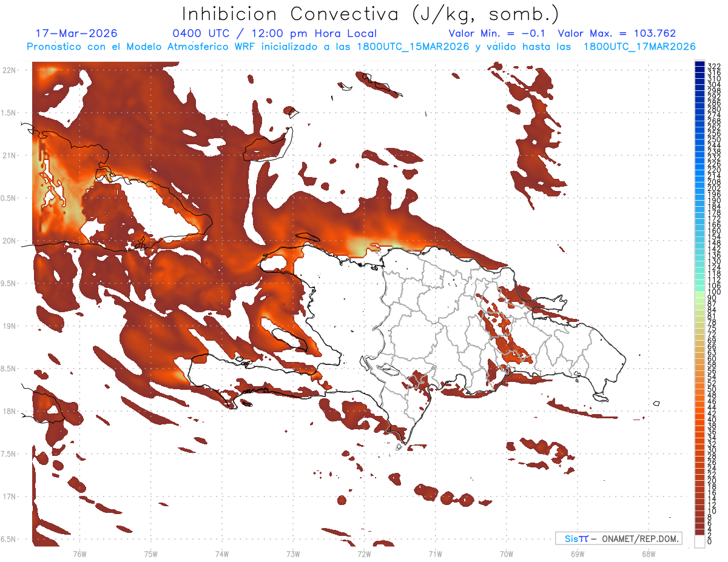Image resolution: width=728 pixels, height=562 pixels.
Task: Click the pale green colorbar swatch beside 100
Action: 699,295
